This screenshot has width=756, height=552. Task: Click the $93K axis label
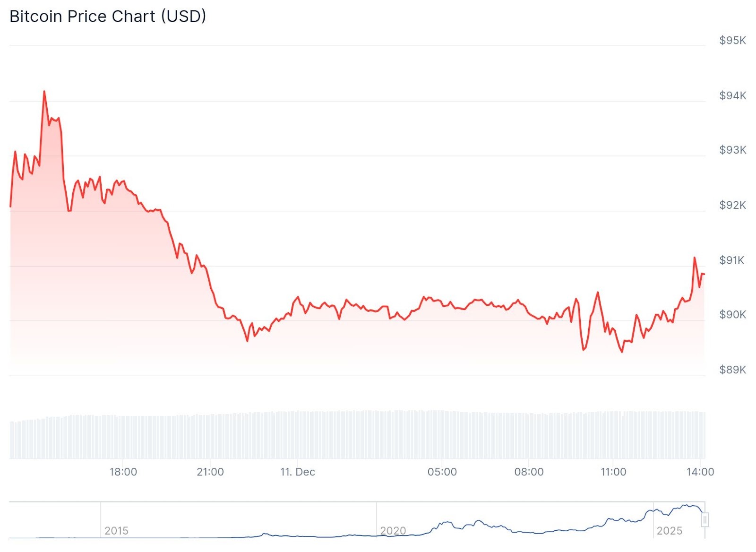pyautogui.click(x=732, y=150)
